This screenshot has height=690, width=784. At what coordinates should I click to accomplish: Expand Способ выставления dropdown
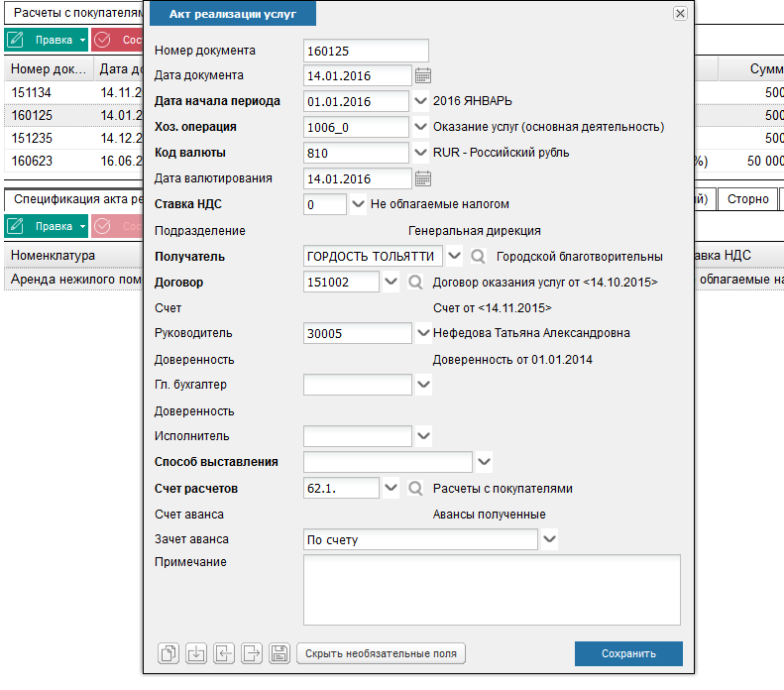click(x=484, y=462)
